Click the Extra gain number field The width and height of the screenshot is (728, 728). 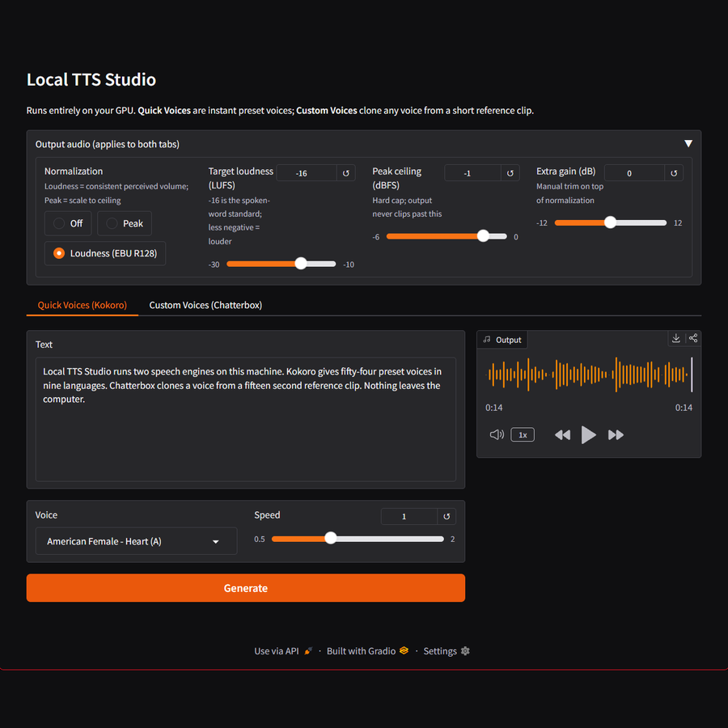634,173
